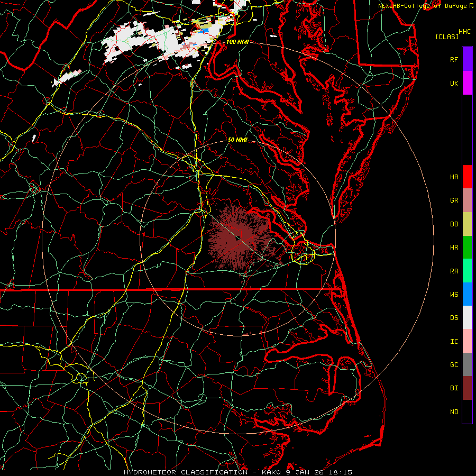Screen dimensions: 476x476
Task: Click the 50 NMI range ring label
Action: point(237,140)
